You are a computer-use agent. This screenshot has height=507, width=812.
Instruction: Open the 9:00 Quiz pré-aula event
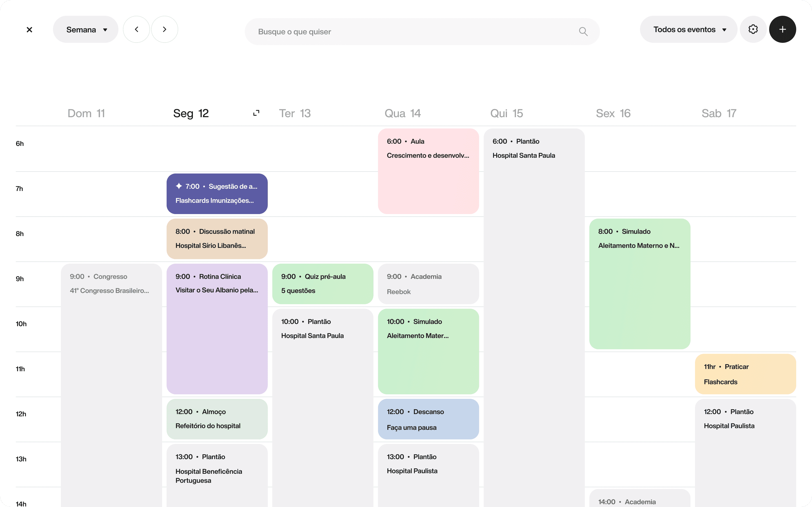(323, 284)
